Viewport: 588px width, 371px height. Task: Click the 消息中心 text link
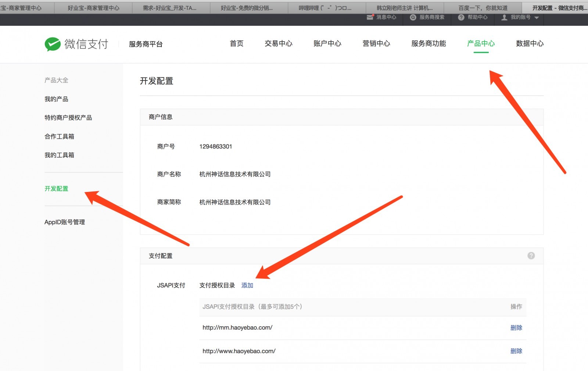386,17
